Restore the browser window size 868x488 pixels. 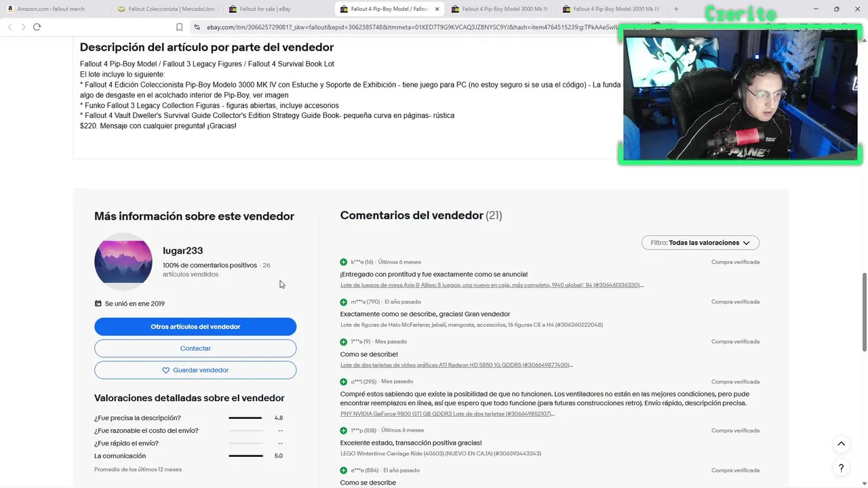[836, 9]
